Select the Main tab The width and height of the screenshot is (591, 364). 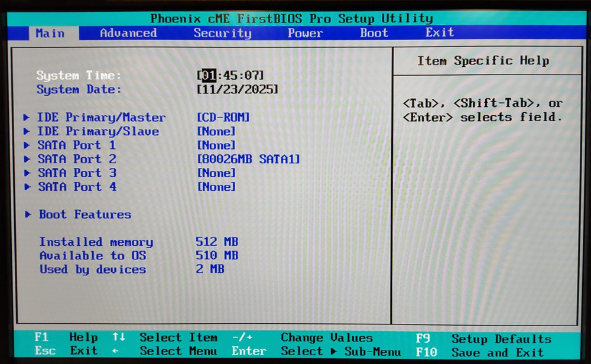coord(50,33)
